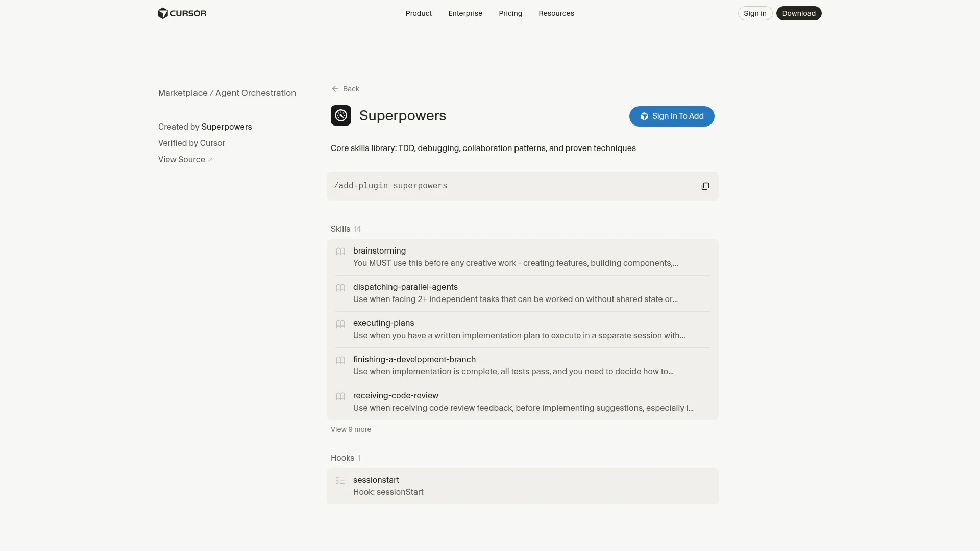Go Back to the previous page
The width and height of the screenshot is (980, 551).
tap(346, 89)
